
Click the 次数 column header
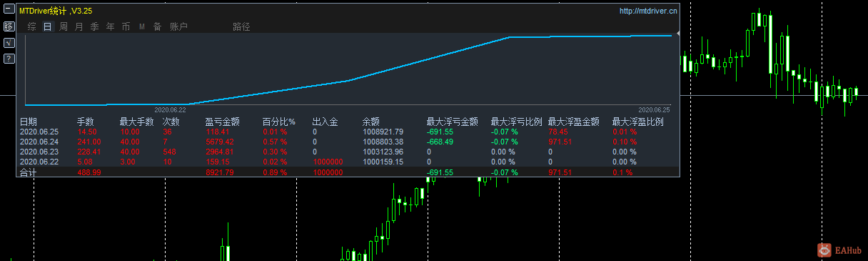click(x=171, y=122)
